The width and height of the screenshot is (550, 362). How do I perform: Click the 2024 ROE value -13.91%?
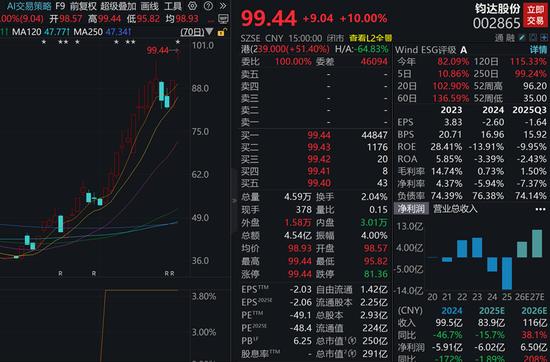click(486, 147)
